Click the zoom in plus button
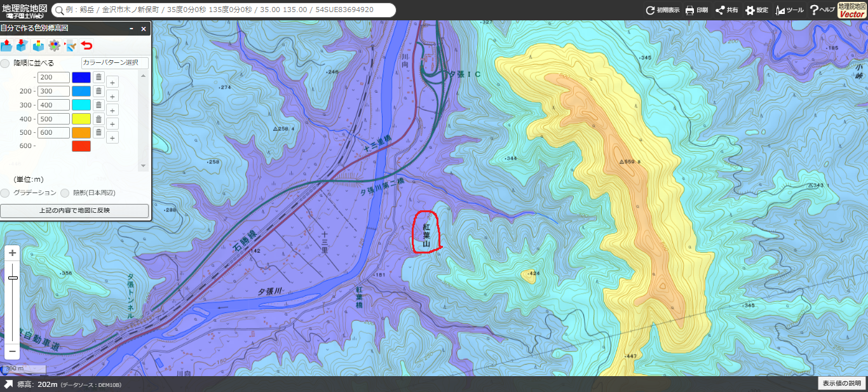 tap(13, 253)
